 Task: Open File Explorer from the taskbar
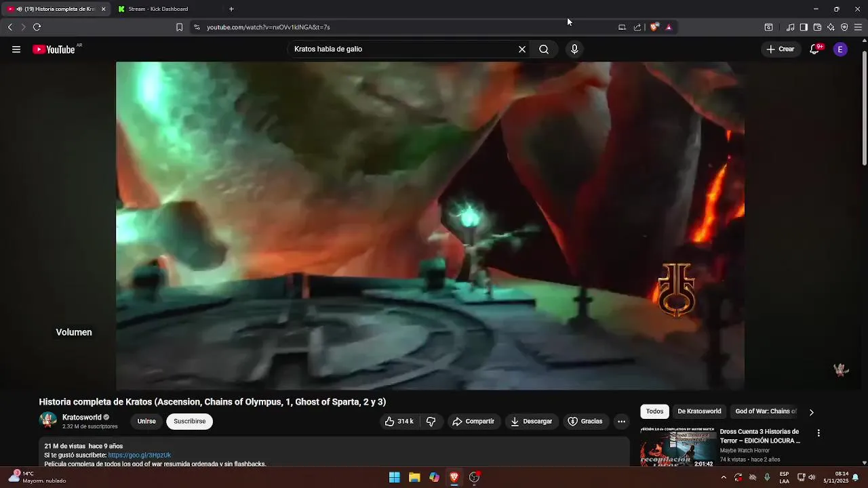pyautogui.click(x=414, y=477)
